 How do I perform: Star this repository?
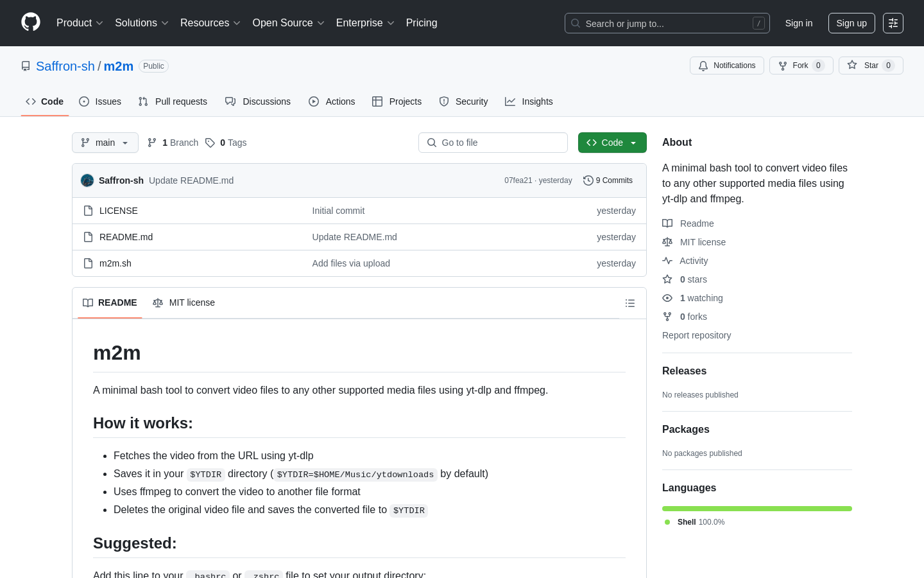pos(871,66)
